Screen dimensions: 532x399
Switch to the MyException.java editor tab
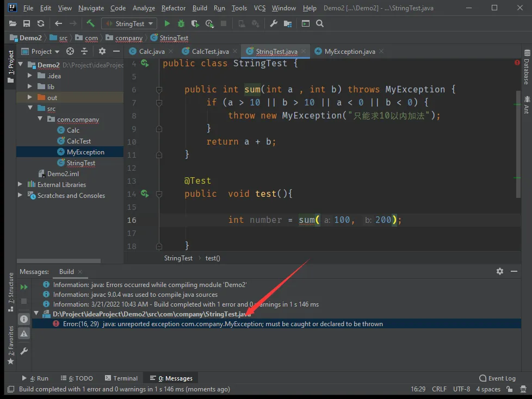349,51
